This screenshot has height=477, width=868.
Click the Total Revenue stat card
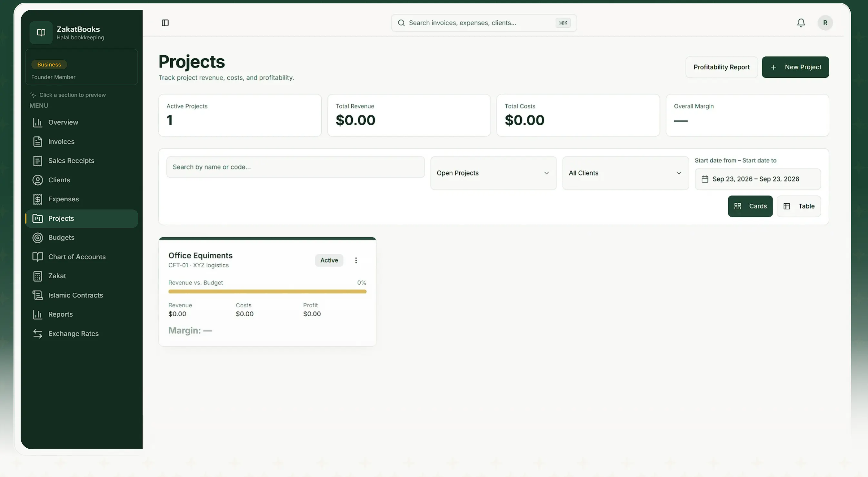pos(409,115)
